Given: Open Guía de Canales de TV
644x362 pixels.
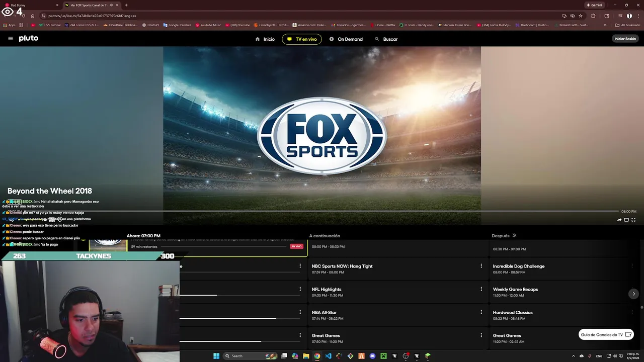Looking at the screenshot, I should point(606,335).
